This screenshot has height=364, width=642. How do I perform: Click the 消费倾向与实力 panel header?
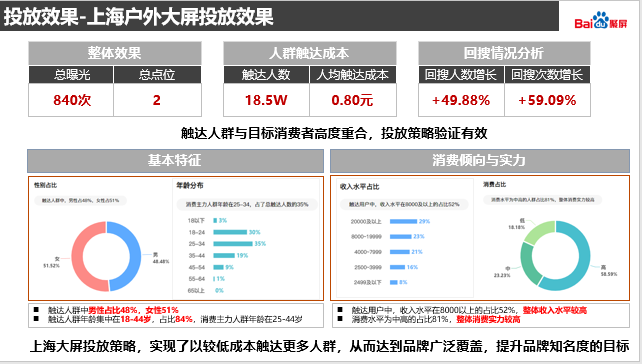(x=479, y=161)
